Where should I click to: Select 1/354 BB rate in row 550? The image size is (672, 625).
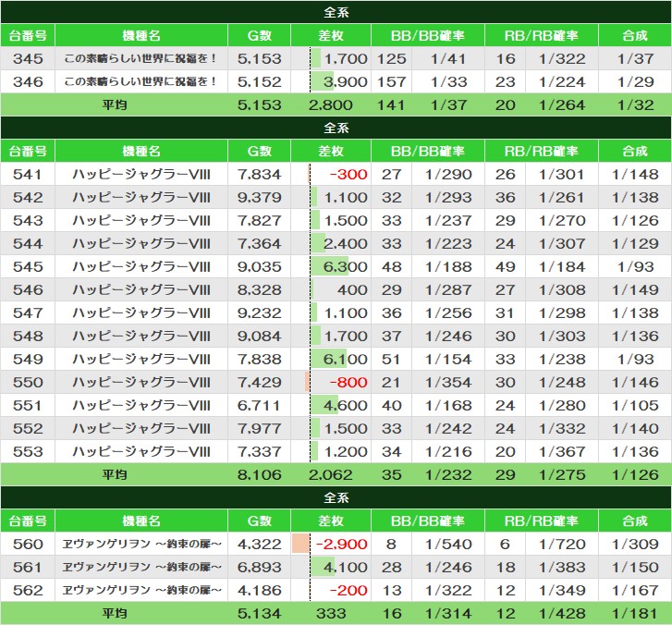(448, 383)
